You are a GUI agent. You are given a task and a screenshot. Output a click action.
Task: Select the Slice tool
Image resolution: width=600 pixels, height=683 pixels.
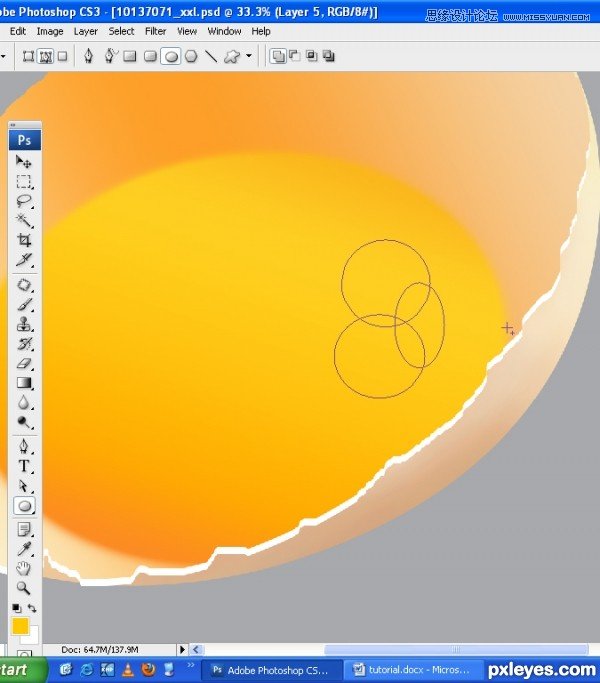pos(24,260)
